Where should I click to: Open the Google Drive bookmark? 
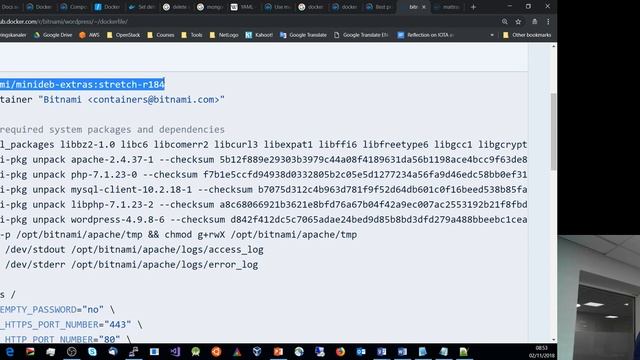point(53,35)
